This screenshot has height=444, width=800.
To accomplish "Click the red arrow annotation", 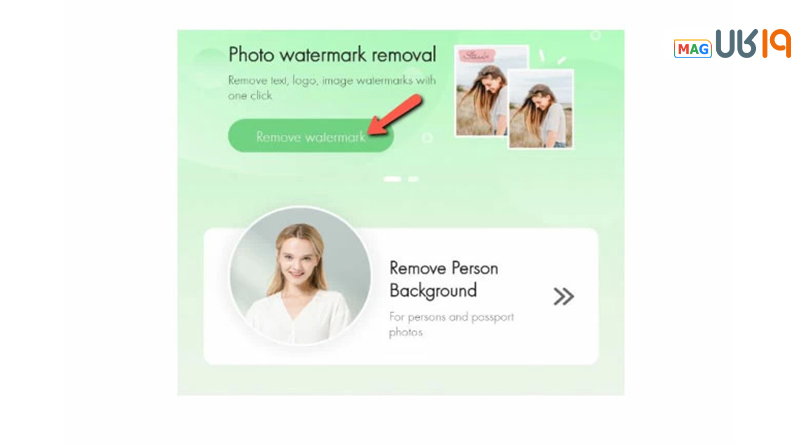I will tap(395, 115).
